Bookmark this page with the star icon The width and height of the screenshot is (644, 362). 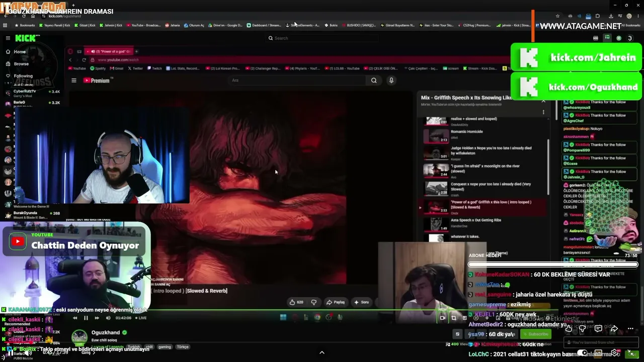coord(557,16)
